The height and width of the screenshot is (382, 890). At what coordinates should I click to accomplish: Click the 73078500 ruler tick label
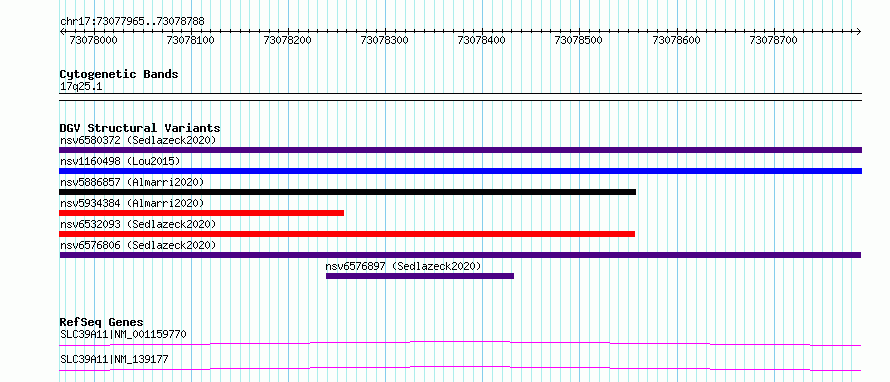[x=579, y=41]
